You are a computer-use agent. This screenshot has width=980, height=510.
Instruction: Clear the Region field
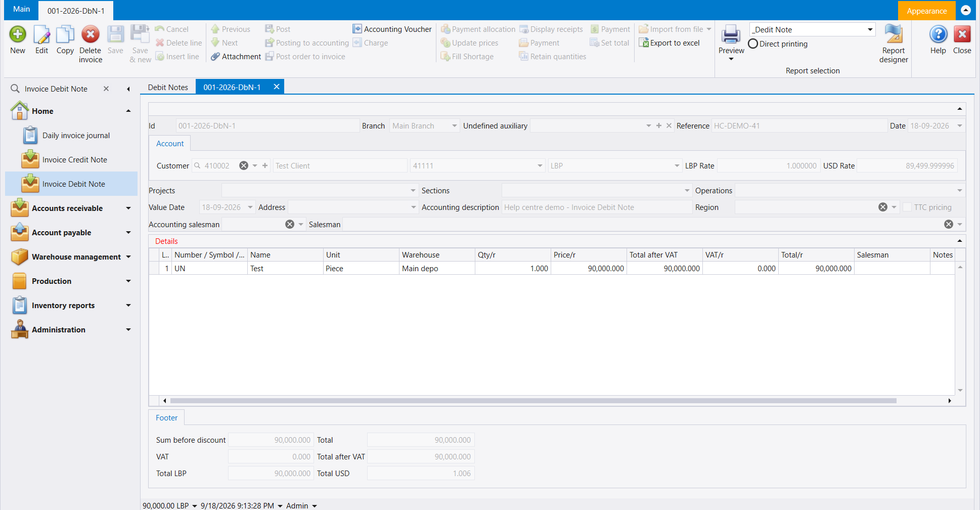[x=883, y=207]
